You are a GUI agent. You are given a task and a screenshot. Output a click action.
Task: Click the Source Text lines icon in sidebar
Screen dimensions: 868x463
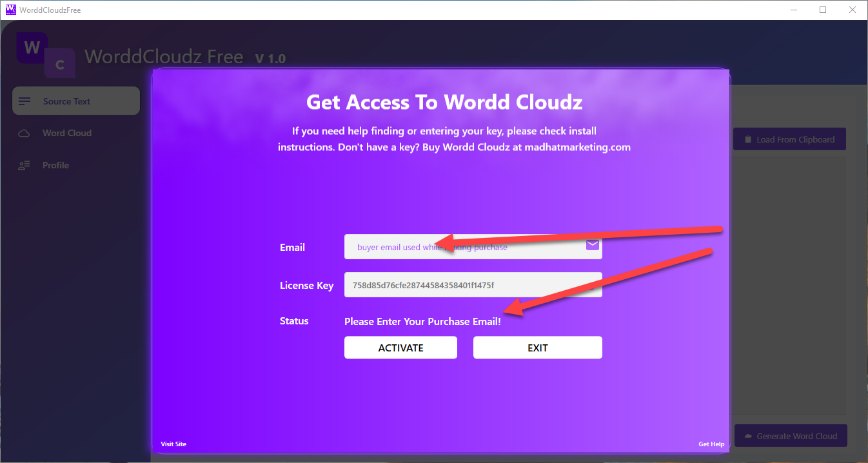pos(25,101)
